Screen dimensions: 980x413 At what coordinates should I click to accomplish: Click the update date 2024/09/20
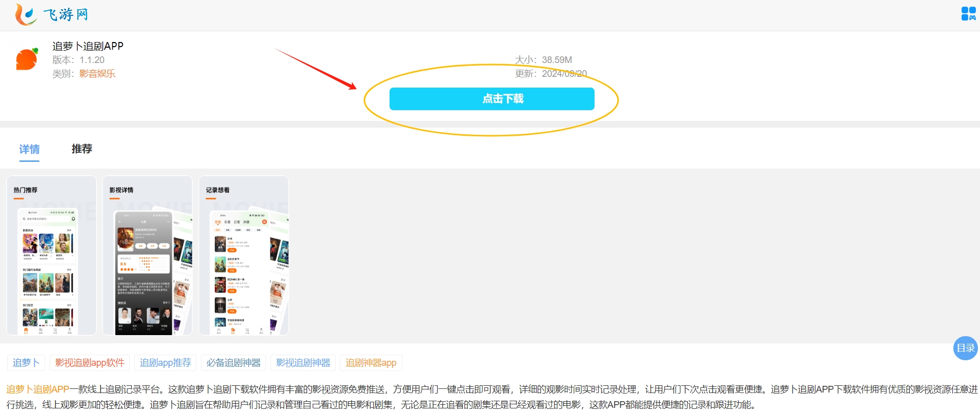(564, 74)
